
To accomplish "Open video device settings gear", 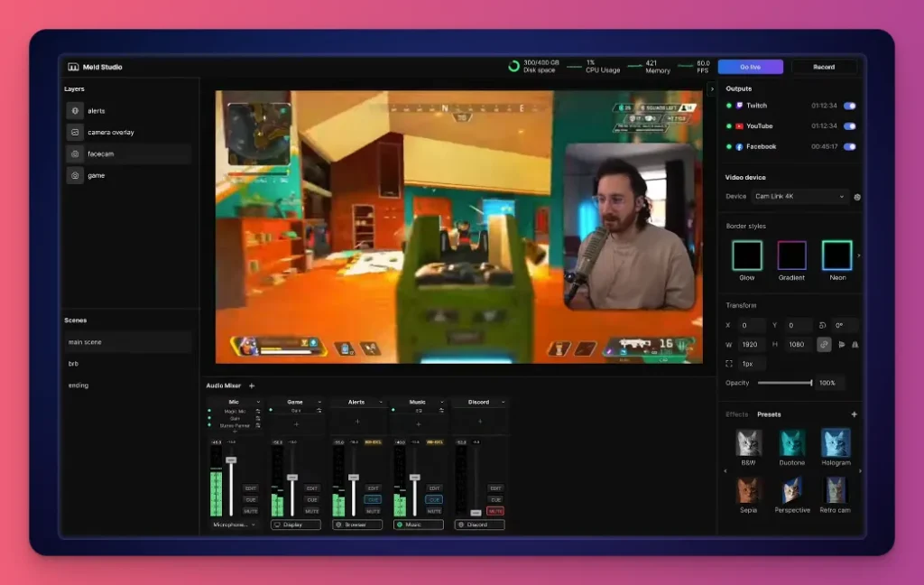I will pos(857,197).
